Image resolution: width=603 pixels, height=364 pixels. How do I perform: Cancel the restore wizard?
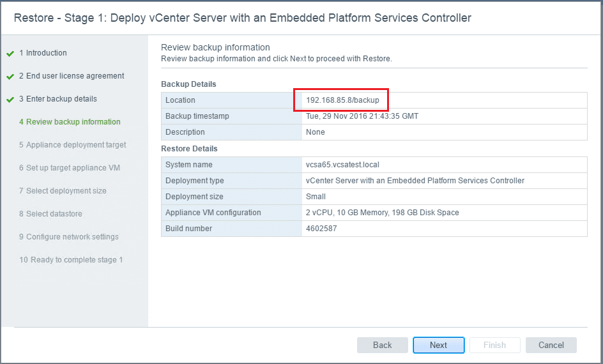551,345
